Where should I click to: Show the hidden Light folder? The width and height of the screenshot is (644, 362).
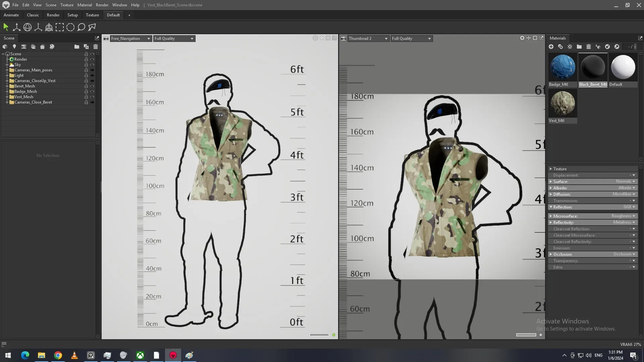[92, 75]
